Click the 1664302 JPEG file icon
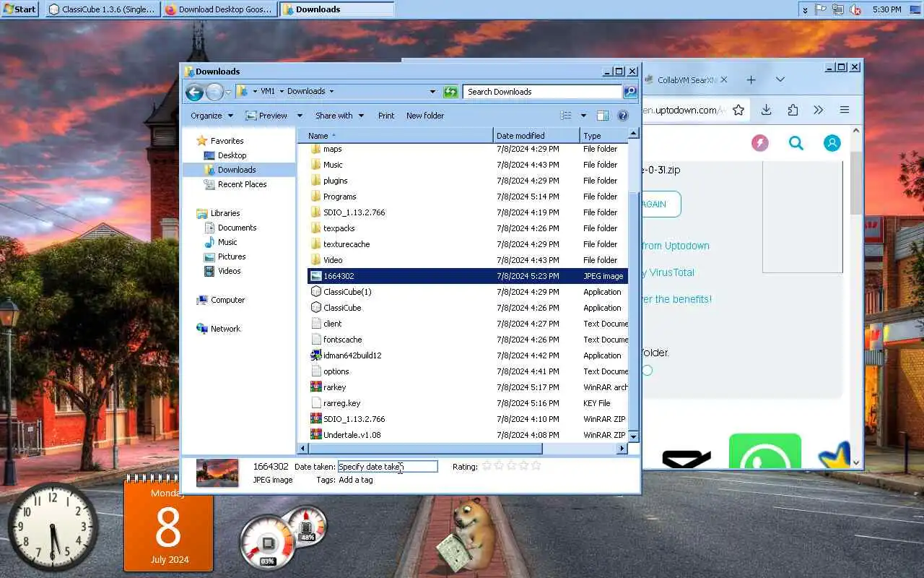 315,276
